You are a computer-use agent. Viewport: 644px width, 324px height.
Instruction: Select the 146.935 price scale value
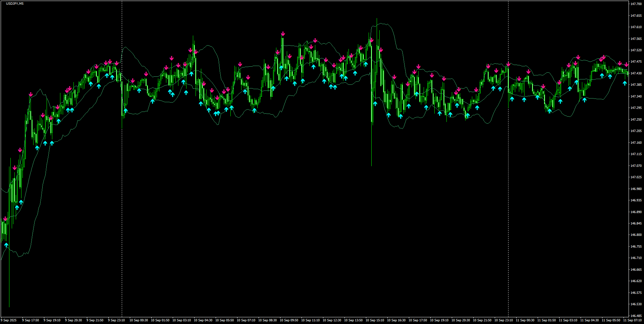[636, 200]
